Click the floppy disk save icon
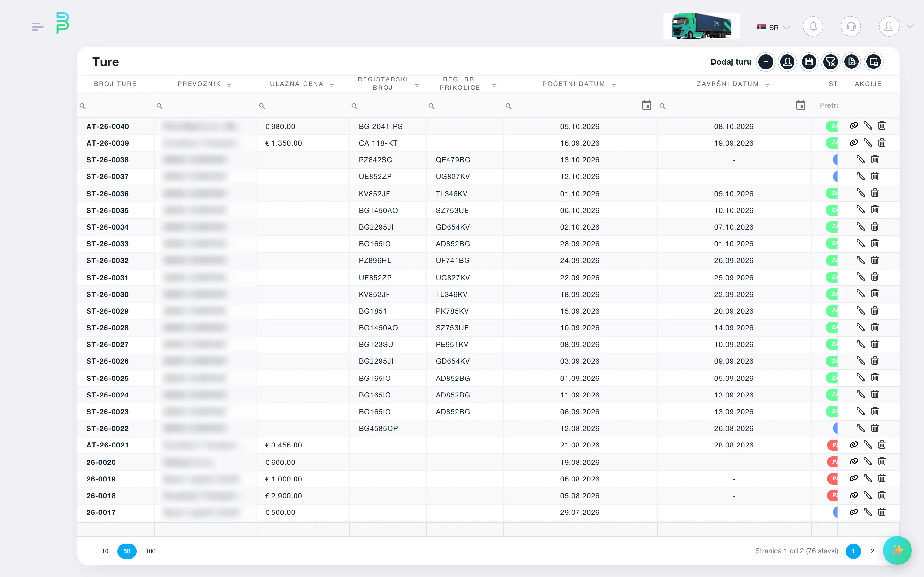924x577 pixels. click(809, 62)
